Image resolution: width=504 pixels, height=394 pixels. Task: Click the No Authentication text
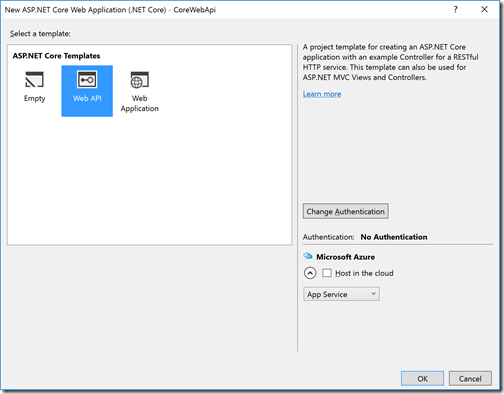point(394,237)
